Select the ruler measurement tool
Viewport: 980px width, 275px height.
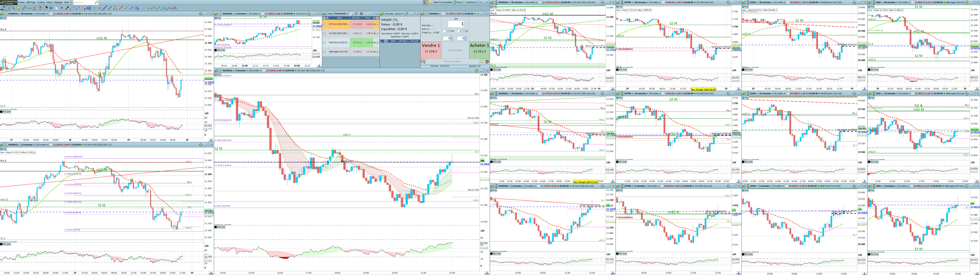pyautogui.click(x=24, y=8)
